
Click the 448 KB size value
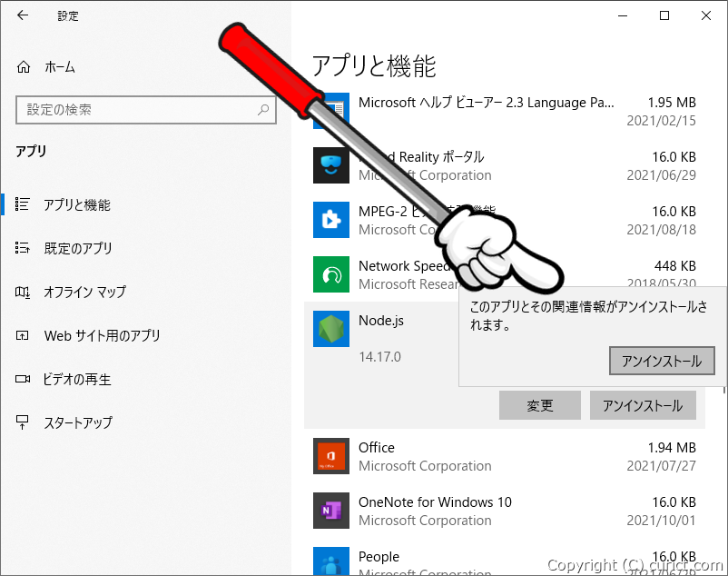tap(675, 265)
